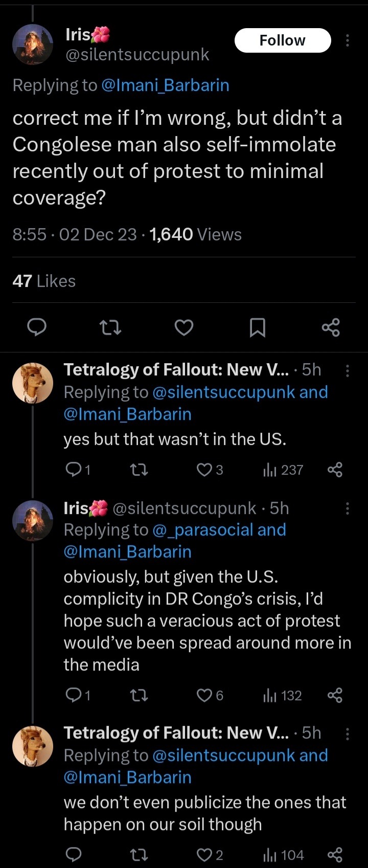The width and height of the screenshot is (368, 868).
Task: Share the 'our soil though' reply
Action: point(335,855)
